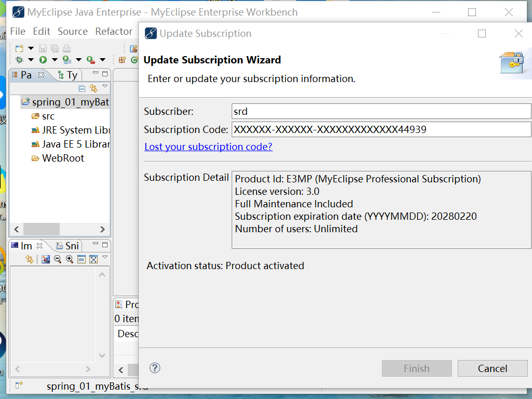Click the New database bean toolbar icon
532x399 pixels.
(x=134, y=48)
